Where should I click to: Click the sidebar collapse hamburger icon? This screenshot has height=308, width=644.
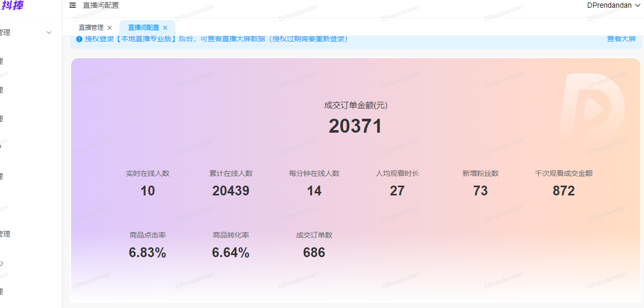pyautogui.click(x=72, y=5)
